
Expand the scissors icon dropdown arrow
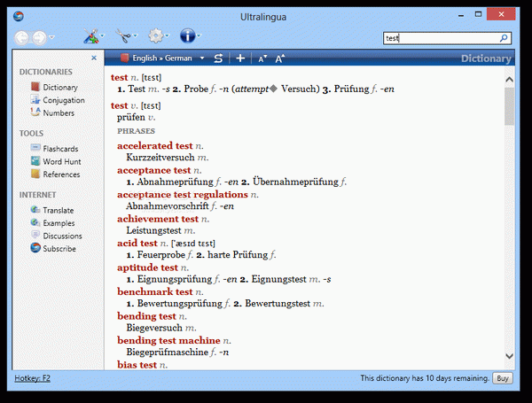click(x=135, y=35)
